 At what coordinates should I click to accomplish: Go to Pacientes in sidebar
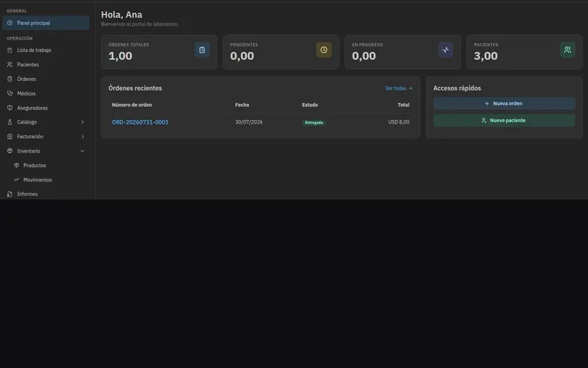click(x=46, y=65)
